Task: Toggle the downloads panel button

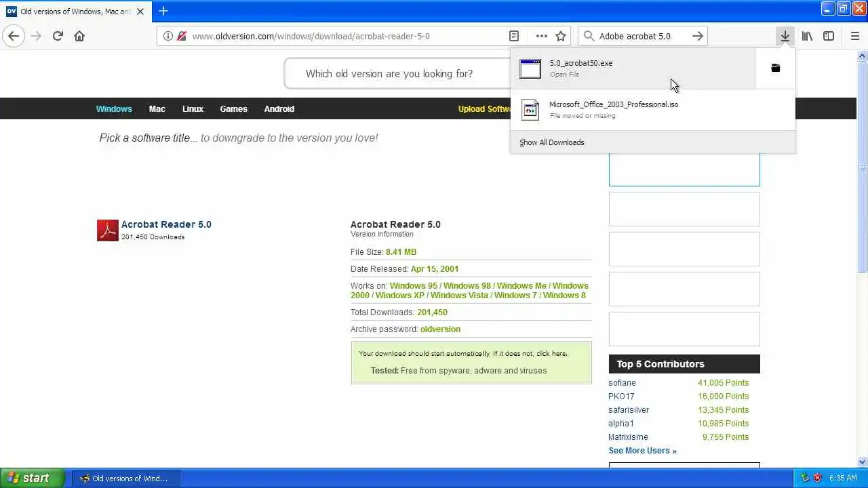Action: tap(785, 36)
